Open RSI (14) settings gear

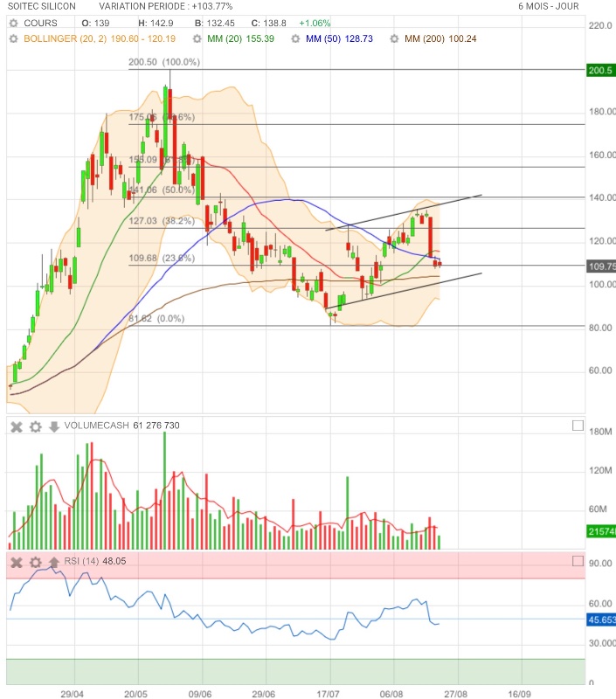pyautogui.click(x=36, y=563)
